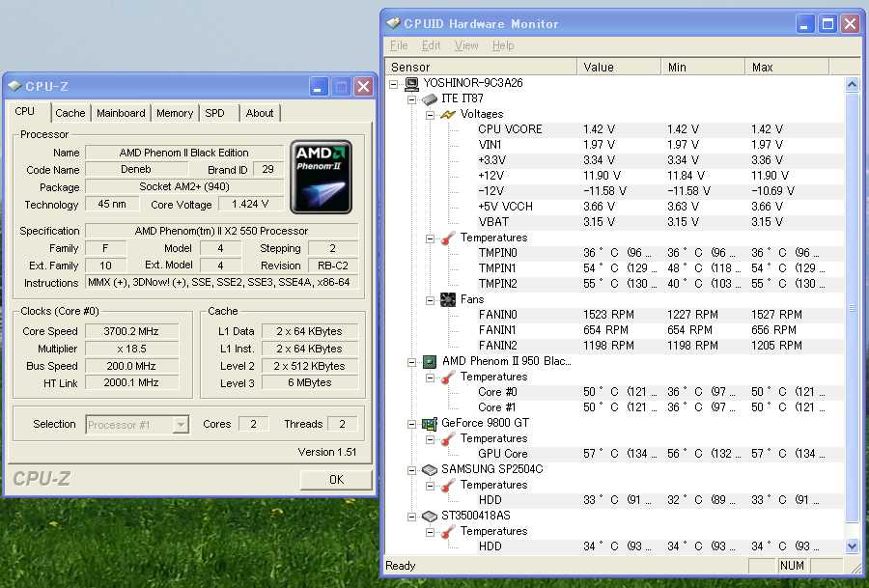Screen dimensions: 869x588
Task: Switch to the Cache tab in CPU-Z
Action: (70, 113)
